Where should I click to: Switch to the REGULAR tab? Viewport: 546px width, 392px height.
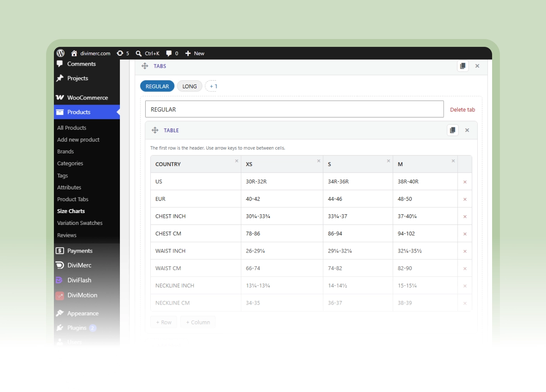pos(157,86)
